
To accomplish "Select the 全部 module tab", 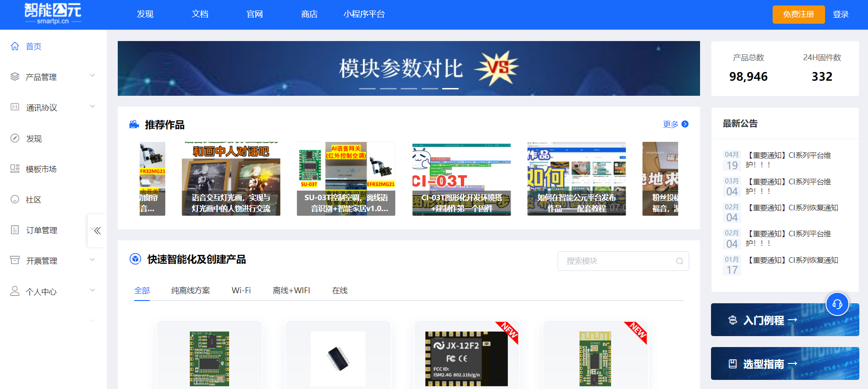I will tap(142, 290).
